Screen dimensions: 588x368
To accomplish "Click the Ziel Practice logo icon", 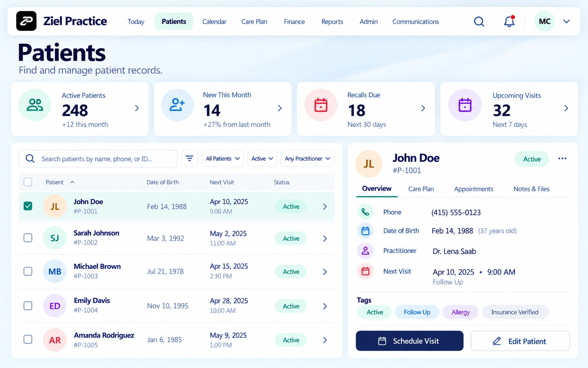I will click(26, 21).
